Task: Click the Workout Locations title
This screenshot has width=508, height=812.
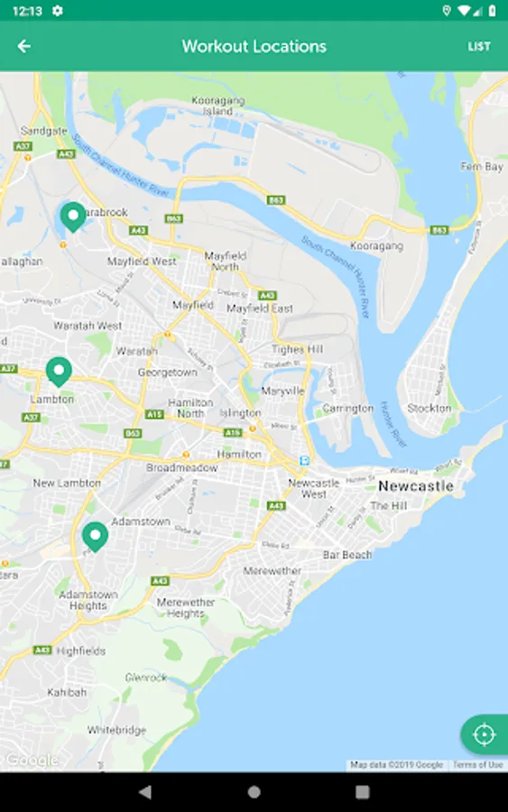Action: click(254, 47)
